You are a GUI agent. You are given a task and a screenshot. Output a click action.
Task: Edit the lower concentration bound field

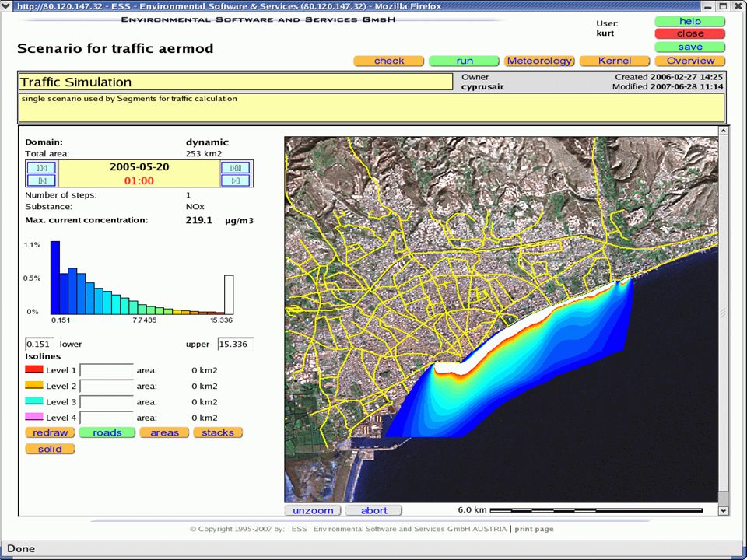tap(39, 344)
